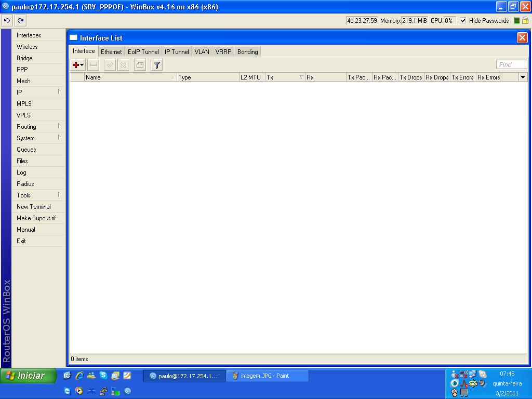532x399 pixels.
Task: Launch Windows Media Player quick launch icon
Action: tap(79, 391)
